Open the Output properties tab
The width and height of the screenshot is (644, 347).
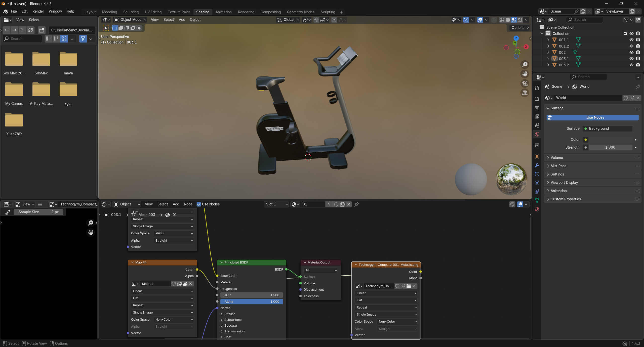point(537,108)
